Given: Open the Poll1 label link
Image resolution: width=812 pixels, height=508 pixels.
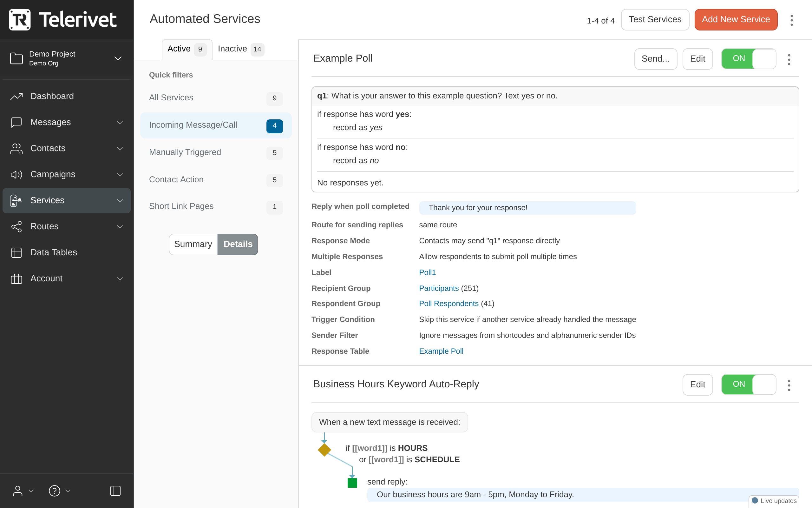Looking at the screenshot, I should tap(427, 272).
